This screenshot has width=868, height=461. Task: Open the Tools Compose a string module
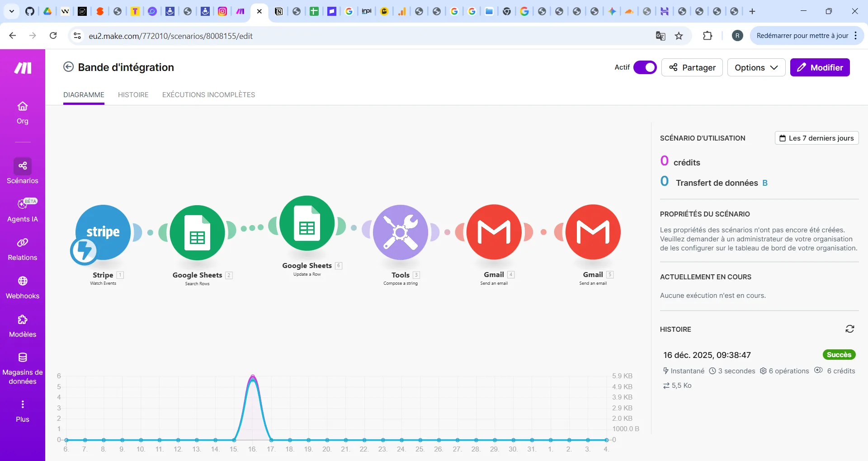point(401,232)
